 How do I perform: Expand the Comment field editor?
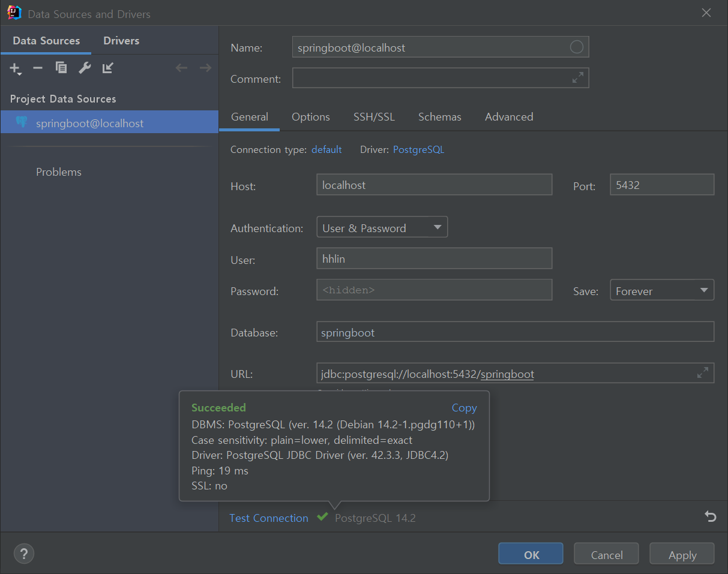pyautogui.click(x=578, y=78)
